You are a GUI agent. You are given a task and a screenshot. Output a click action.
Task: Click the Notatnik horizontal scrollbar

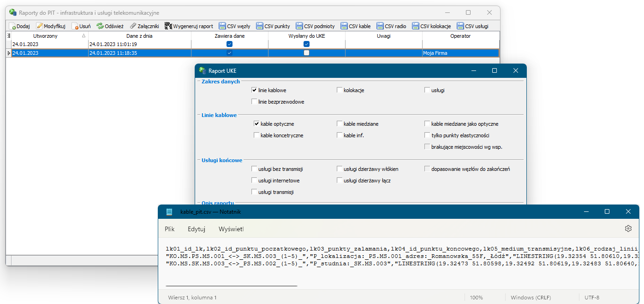click(x=232, y=286)
